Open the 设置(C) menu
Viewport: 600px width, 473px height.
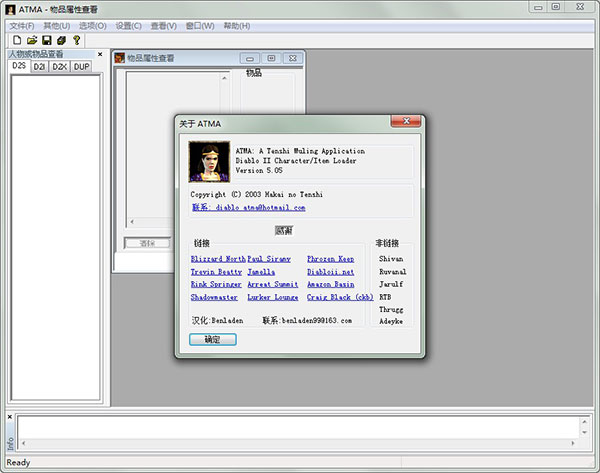pos(129,25)
